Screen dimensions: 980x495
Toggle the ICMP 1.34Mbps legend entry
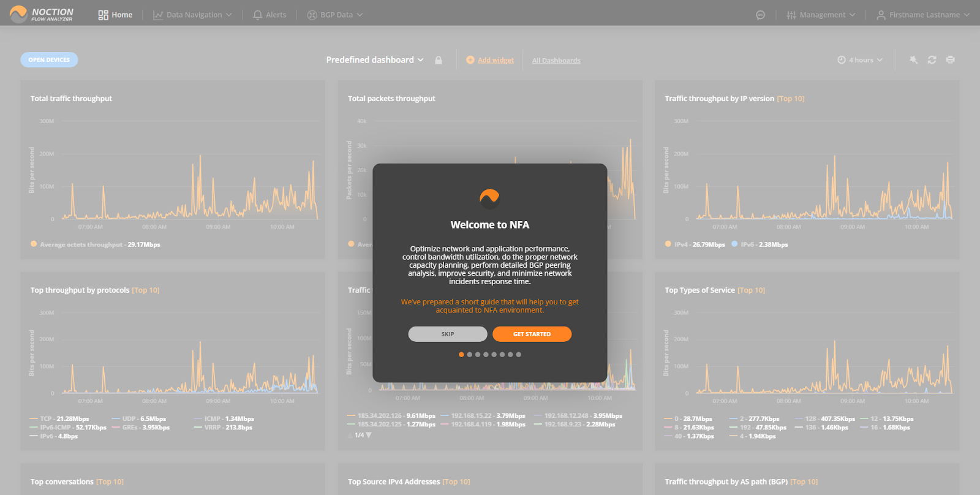point(224,419)
